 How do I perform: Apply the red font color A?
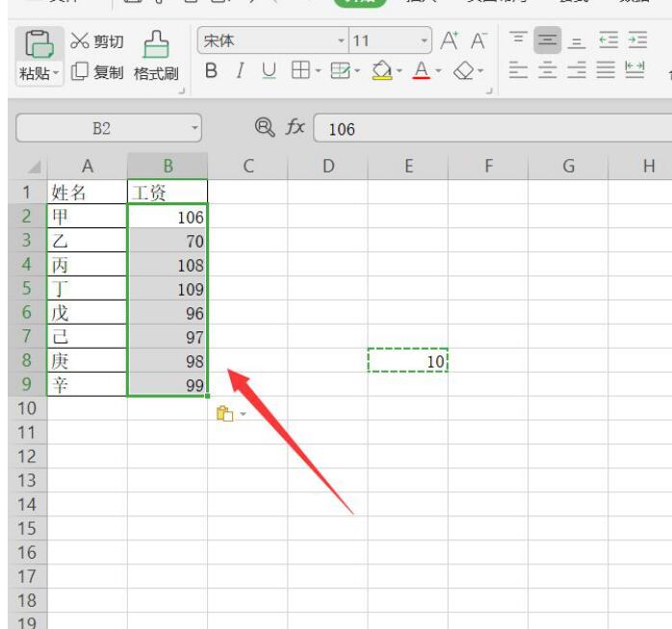point(422,70)
